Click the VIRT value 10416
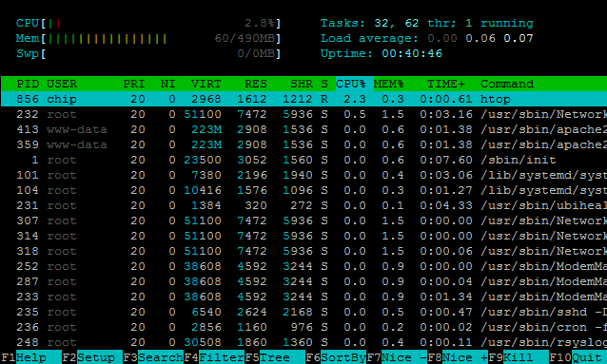The height and width of the screenshot is (364, 607). click(x=203, y=190)
